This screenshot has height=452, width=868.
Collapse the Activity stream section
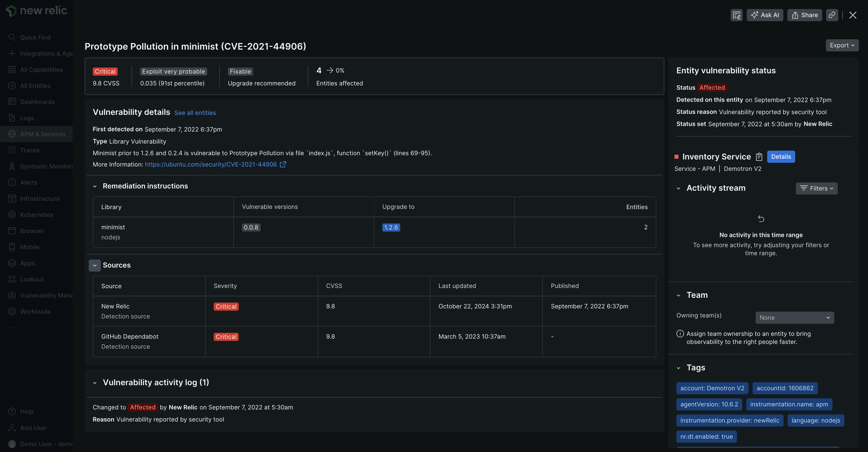tap(678, 189)
